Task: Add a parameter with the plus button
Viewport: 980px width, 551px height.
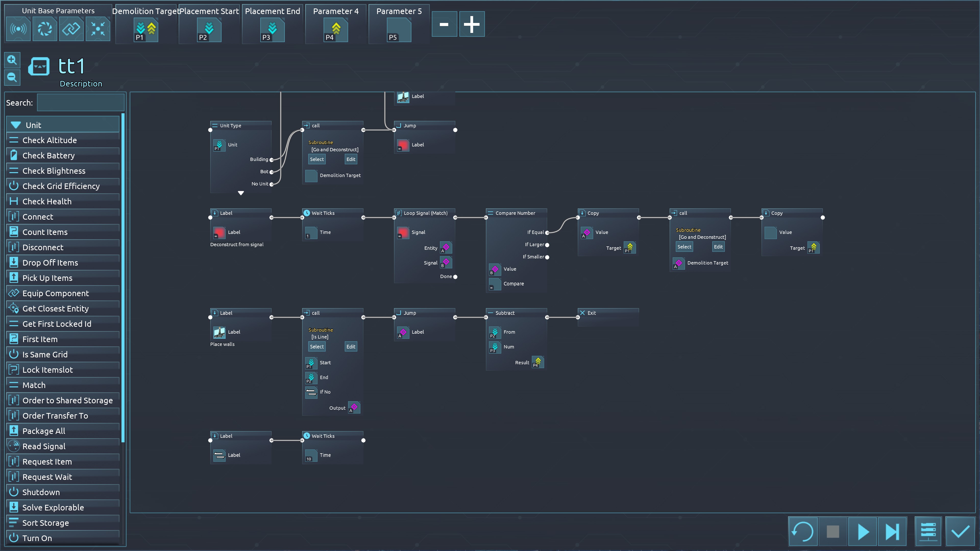Action: coord(472,24)
